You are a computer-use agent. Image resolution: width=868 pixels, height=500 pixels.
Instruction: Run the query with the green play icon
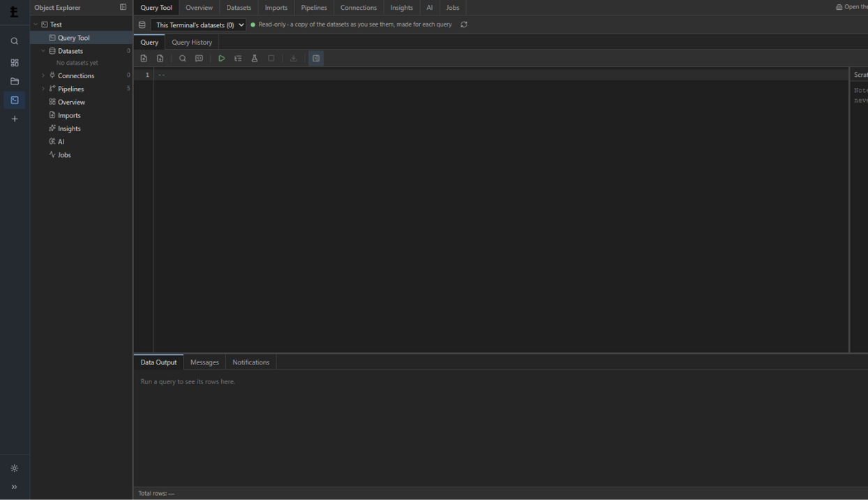(221, 59)
